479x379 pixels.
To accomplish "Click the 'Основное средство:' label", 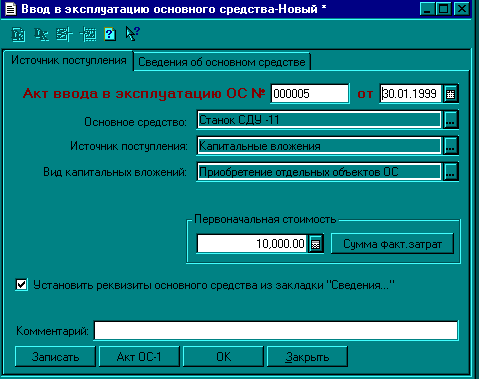I will coord(135,122).
